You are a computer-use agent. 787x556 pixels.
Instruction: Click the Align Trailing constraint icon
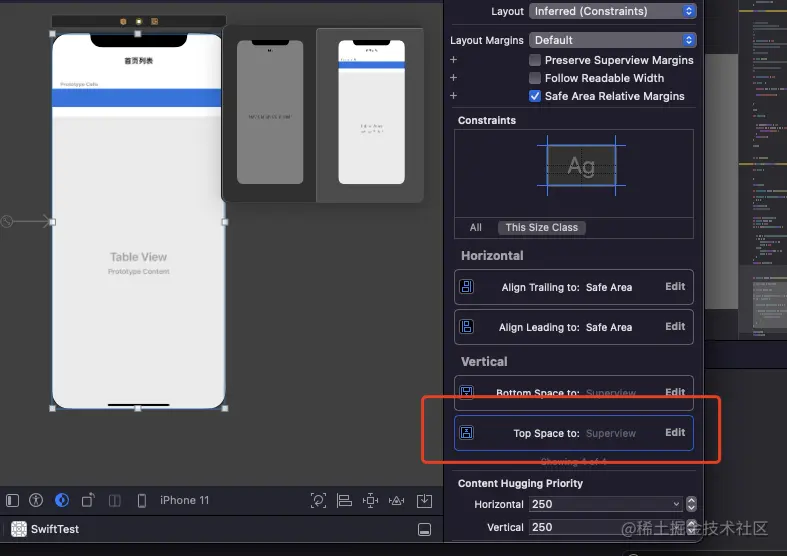467,287
